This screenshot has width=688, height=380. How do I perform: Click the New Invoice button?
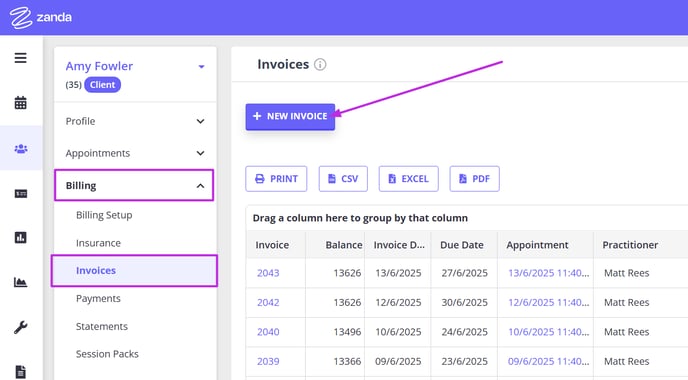pos(290,117)
